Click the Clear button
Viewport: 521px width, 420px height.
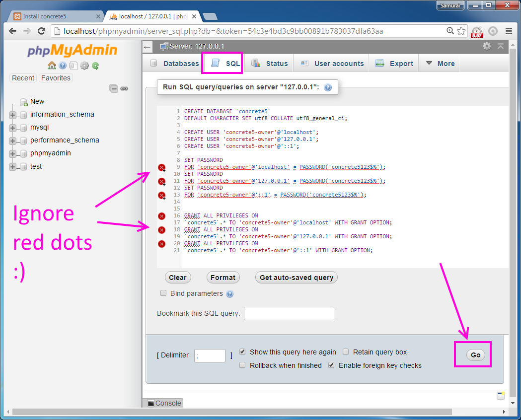click(x=178, y=278)
